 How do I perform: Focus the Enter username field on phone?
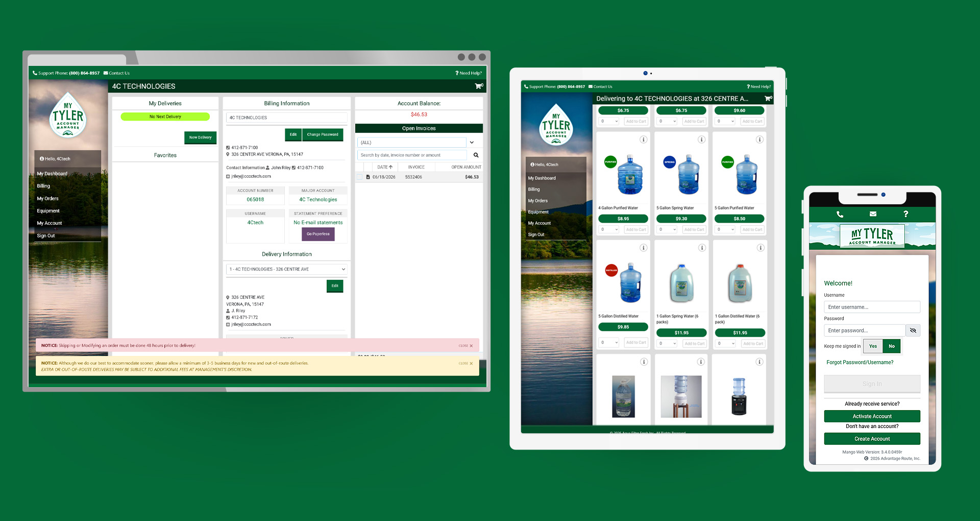click(x=872, y=307)
